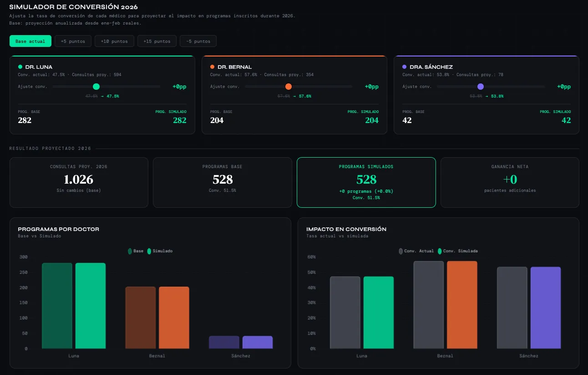Viewport: 588px width, 375px height.
Task: Toggle "Conv. Actual" legend item
Action: click(x=416, y=251)
